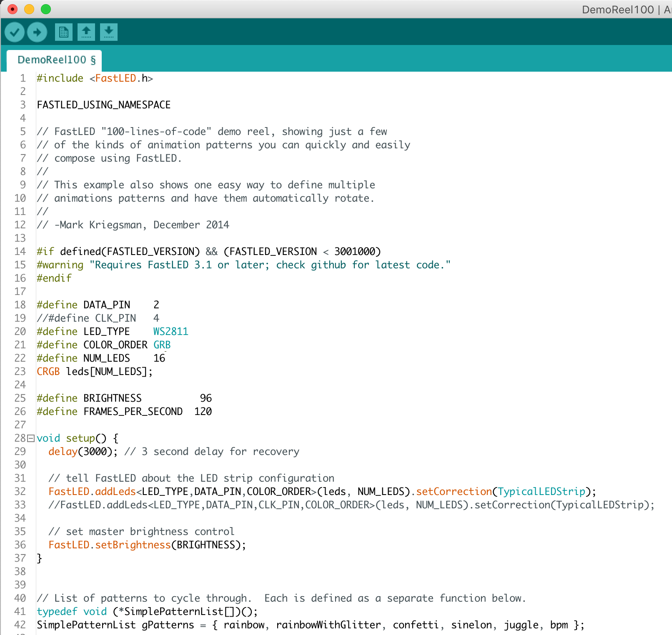
Task: Click the 'tell FastLED about the LED strip' comment
Action: (191, 478)
